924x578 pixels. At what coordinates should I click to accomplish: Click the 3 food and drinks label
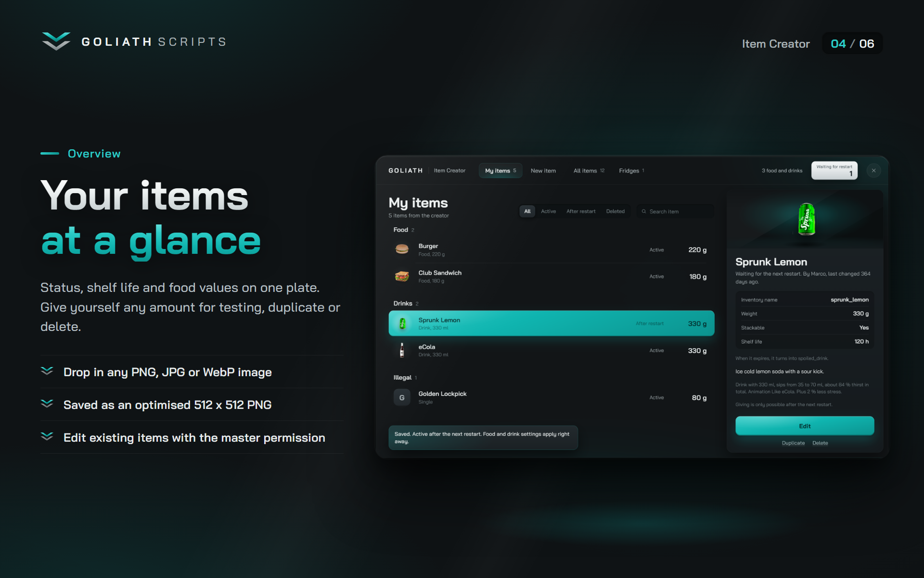click(x=782, y=171)
